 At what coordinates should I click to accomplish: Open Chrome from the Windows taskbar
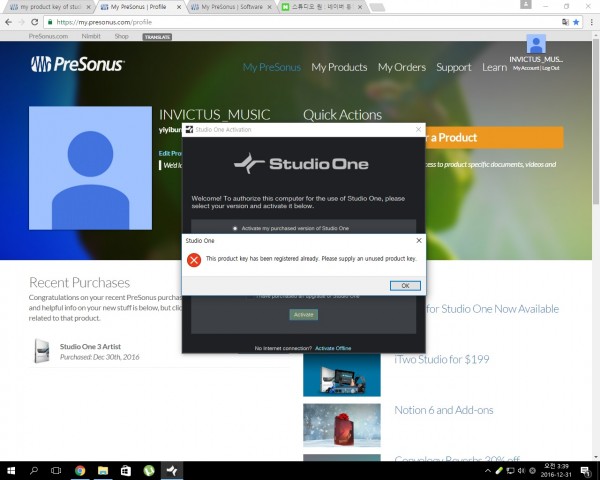pyautogui.click(x=79, y=469)
